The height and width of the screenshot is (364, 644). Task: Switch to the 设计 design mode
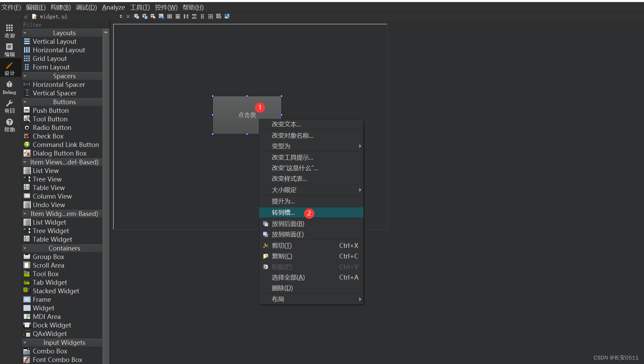coord(10,69)
